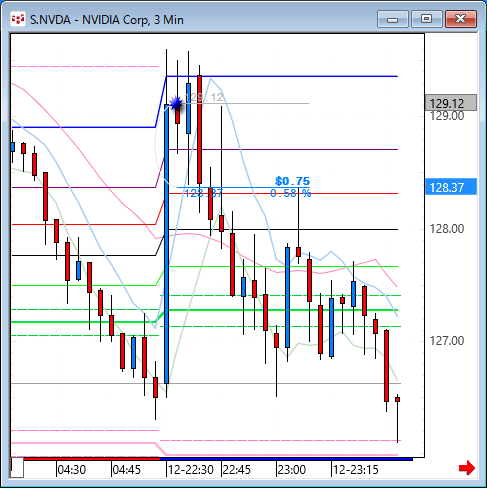Click the 129.00 price scale value
Screen dimensions: 487x488
(447, 116)
